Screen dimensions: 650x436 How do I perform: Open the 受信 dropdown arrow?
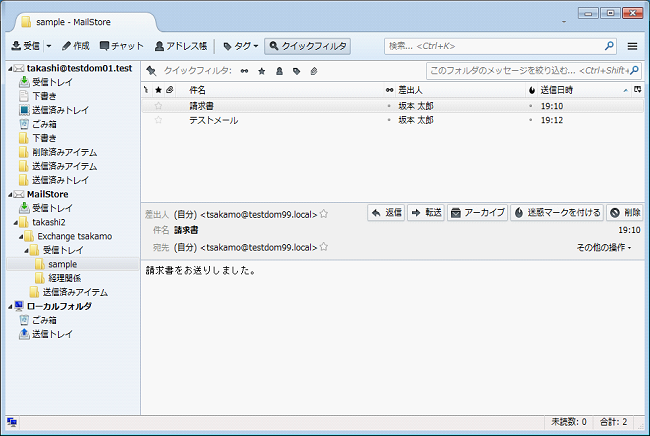[x=49, y=46]
